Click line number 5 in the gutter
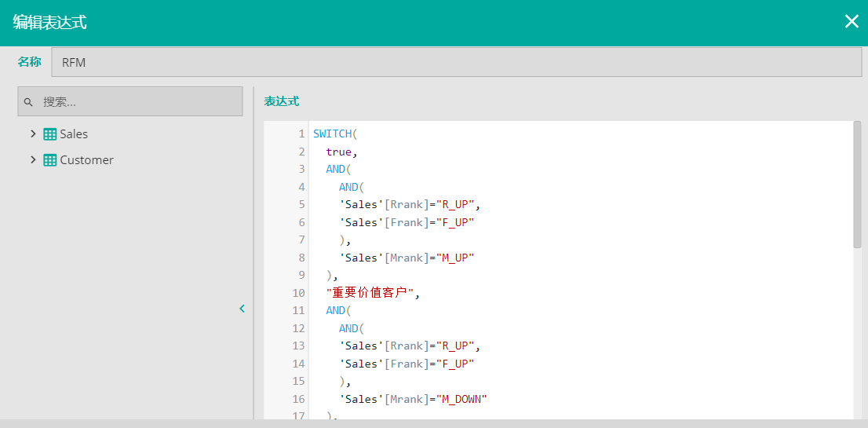868x428 pixels. (x=301, y=204)
